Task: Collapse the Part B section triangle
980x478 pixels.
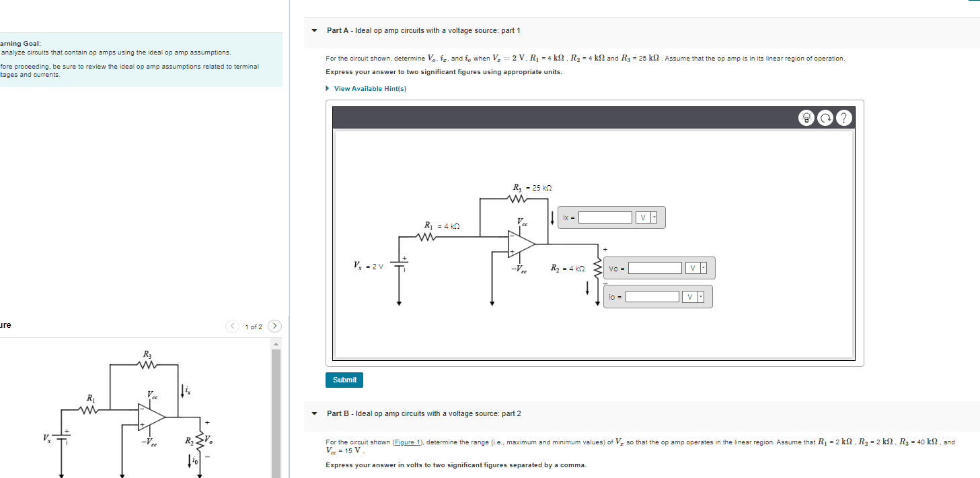Action: [313, 413]
